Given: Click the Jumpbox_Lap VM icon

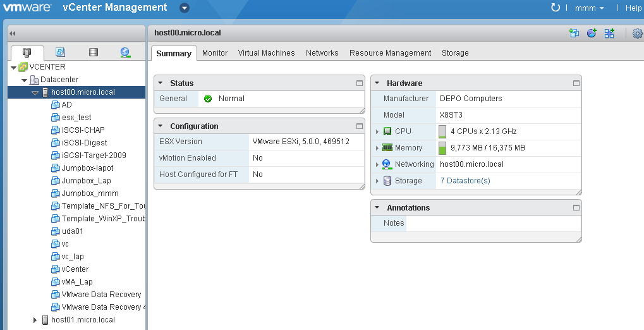Looking at the screenshot, I should point(56,180).
